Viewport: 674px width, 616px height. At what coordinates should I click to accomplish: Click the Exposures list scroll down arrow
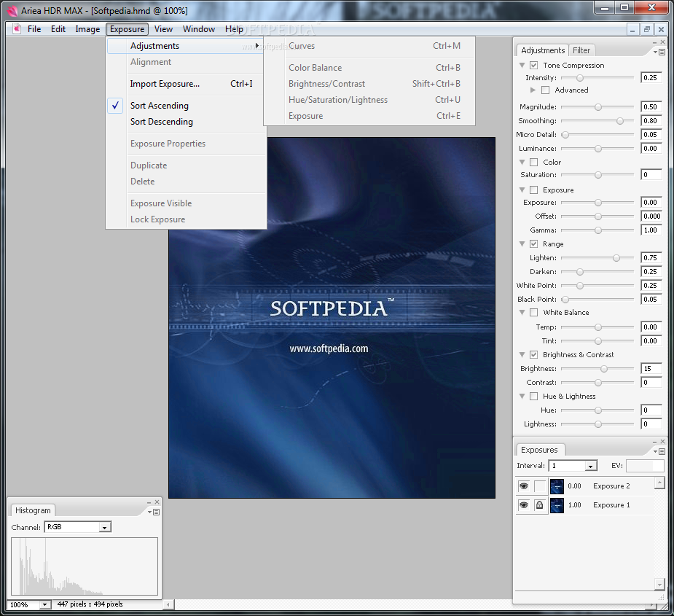pyautogui.click(x=659, y=584)
